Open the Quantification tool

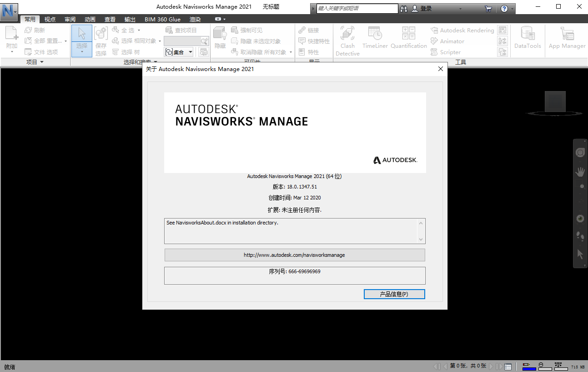[409, 37]
